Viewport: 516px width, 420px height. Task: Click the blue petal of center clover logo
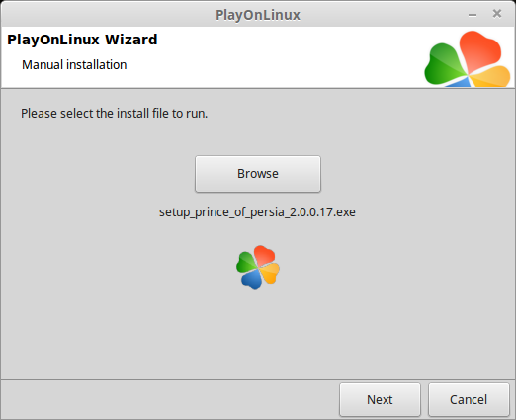(x=252, y=279)
